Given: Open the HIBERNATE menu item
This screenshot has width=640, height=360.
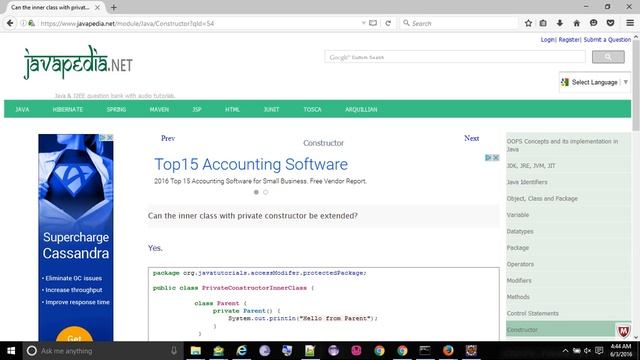Looking at the screenshot, I should 68,109.
